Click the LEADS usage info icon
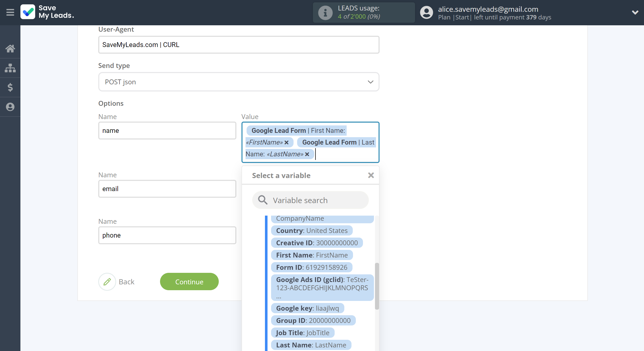 (x=325, y=13)
